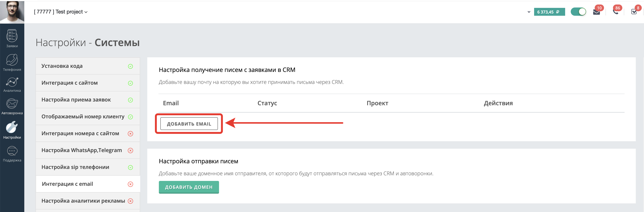The image size is (644, 212).
Task: Select Интеграция с email menu item
Action: coord(88,184)
